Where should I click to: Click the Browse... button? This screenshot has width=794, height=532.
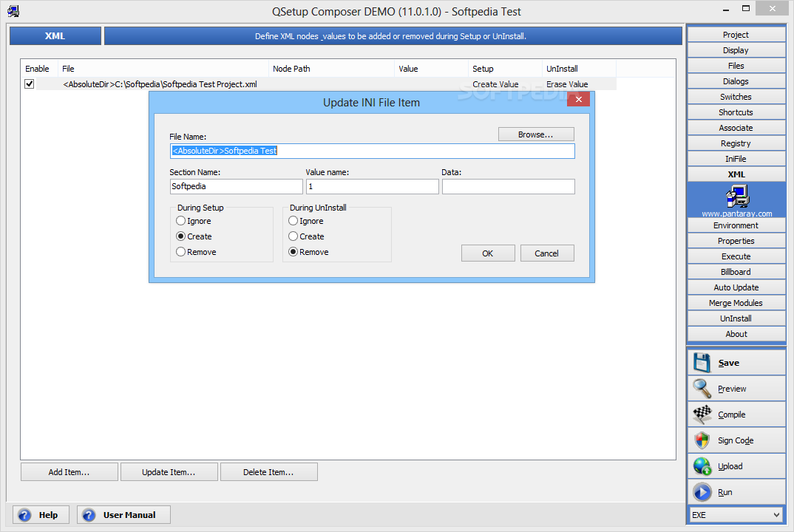click(536, 134)
